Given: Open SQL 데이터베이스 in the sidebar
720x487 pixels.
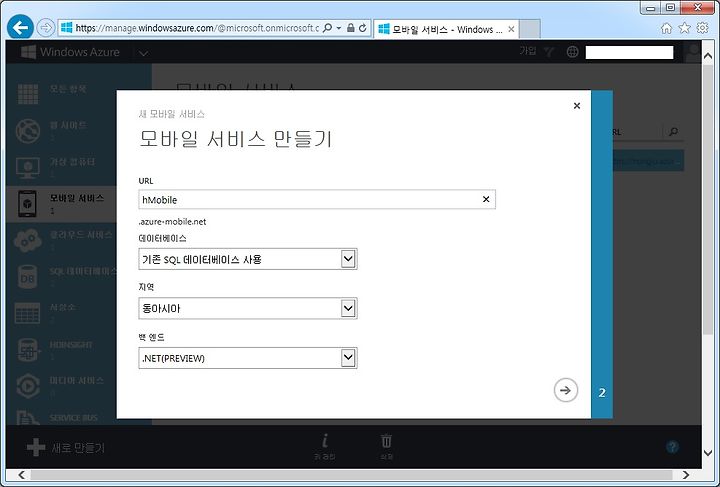Looking at the screenshot, I should pyautogui.click(x=62, y=277).
